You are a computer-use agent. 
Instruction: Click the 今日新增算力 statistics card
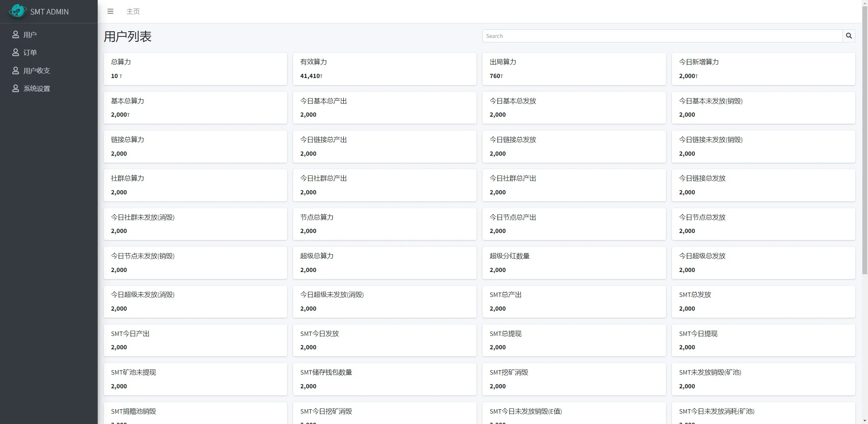763,69
